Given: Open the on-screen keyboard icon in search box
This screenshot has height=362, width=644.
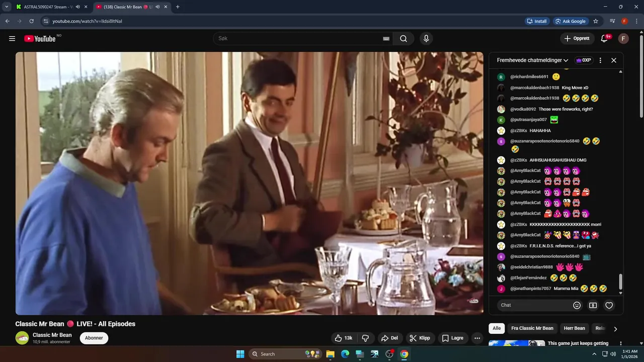Looking at the screenshot, I should (x=386, y=39).
